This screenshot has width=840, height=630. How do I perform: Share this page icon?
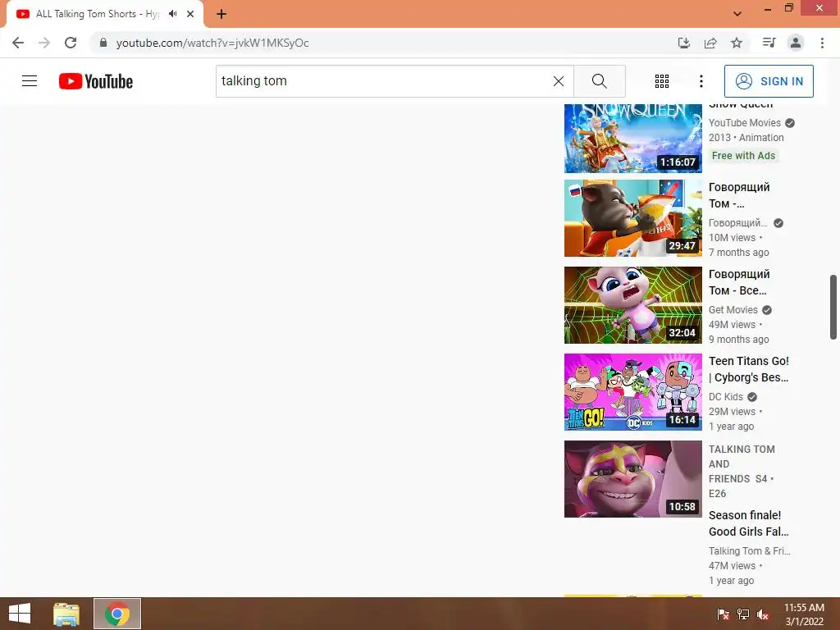pyautogui.click(x=710, y=43)
